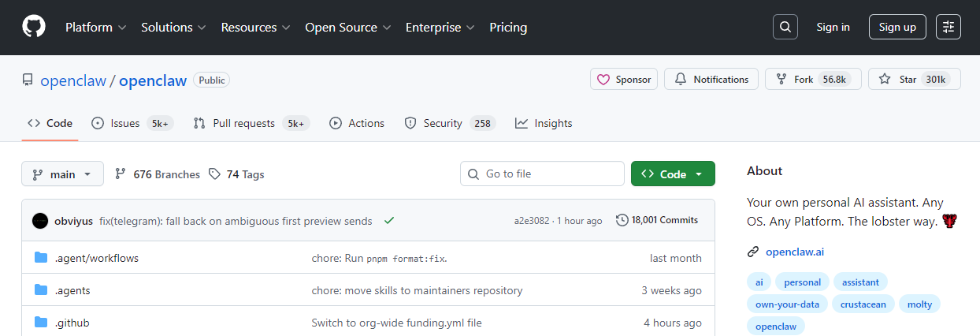980x336 pixels.
Task: Switch to the Actions tab
Action: click(357, 123)
